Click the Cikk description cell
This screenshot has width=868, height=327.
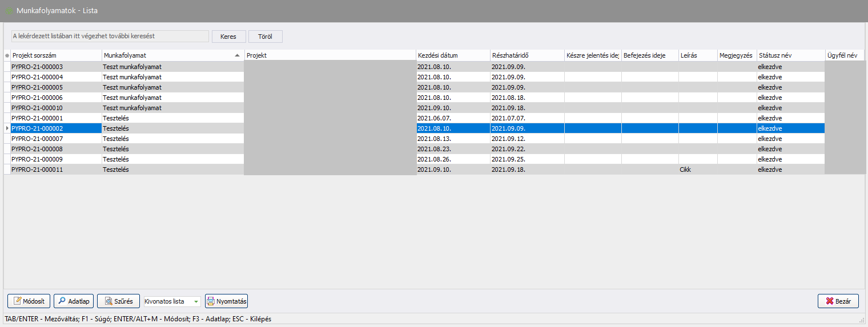coord(697,169)
